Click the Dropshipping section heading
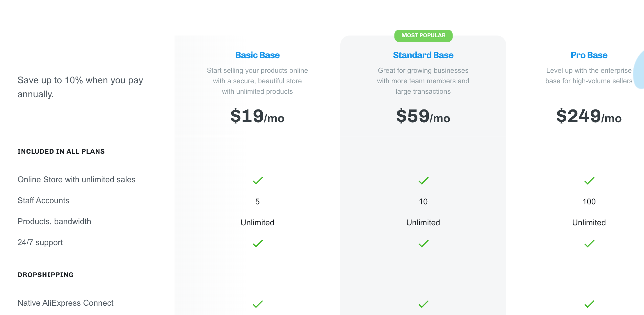 tap(46, 275)
